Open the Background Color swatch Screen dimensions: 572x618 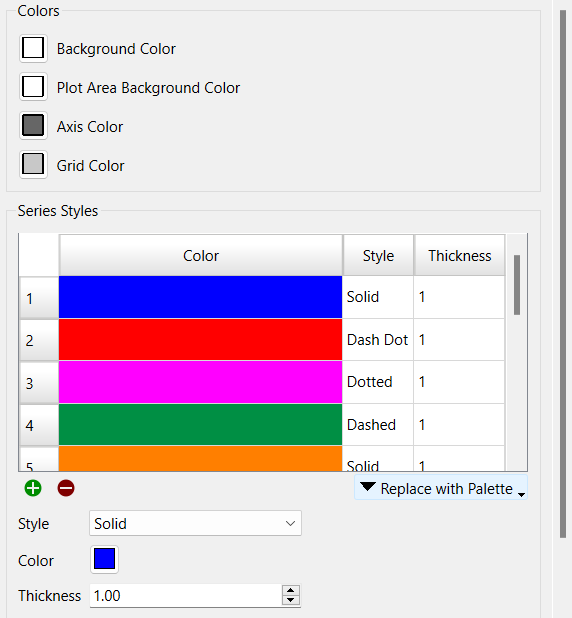click(33, 48)
